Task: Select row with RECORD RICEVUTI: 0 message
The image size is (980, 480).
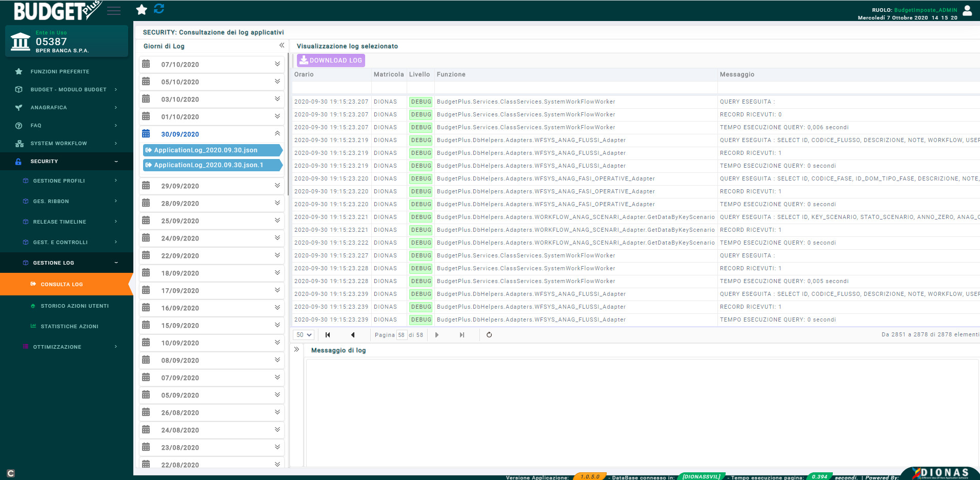Action: [636, 114]
